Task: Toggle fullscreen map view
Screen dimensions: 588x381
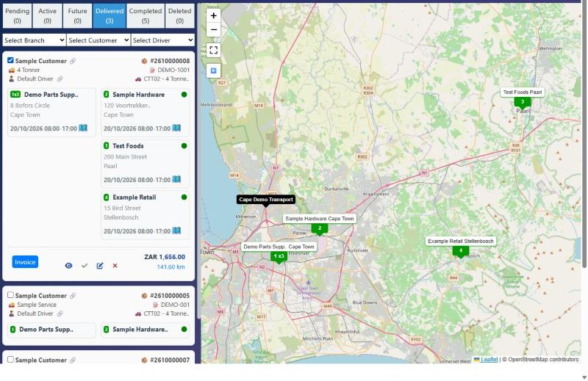Action: [x=213, y=50]
